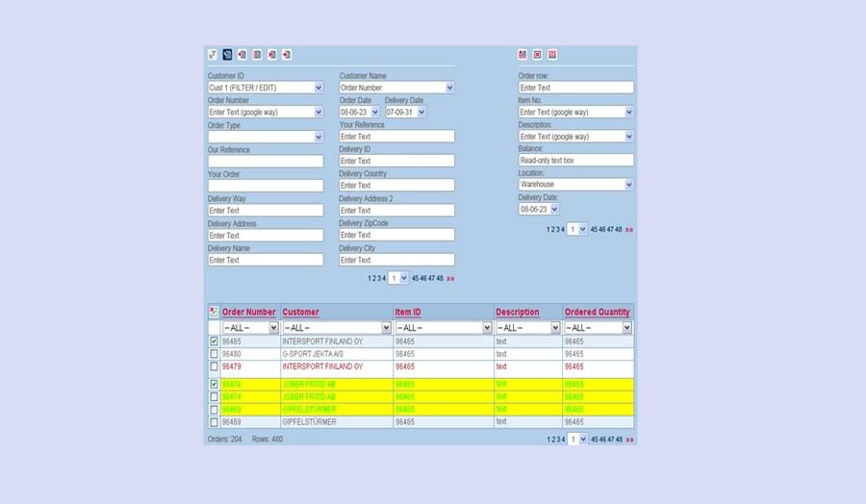Tick the checkbox for order 98480 G-SPORT JEKTA
Image resolution: width=866 pixels, height=504 pixels.
point(214,354)
